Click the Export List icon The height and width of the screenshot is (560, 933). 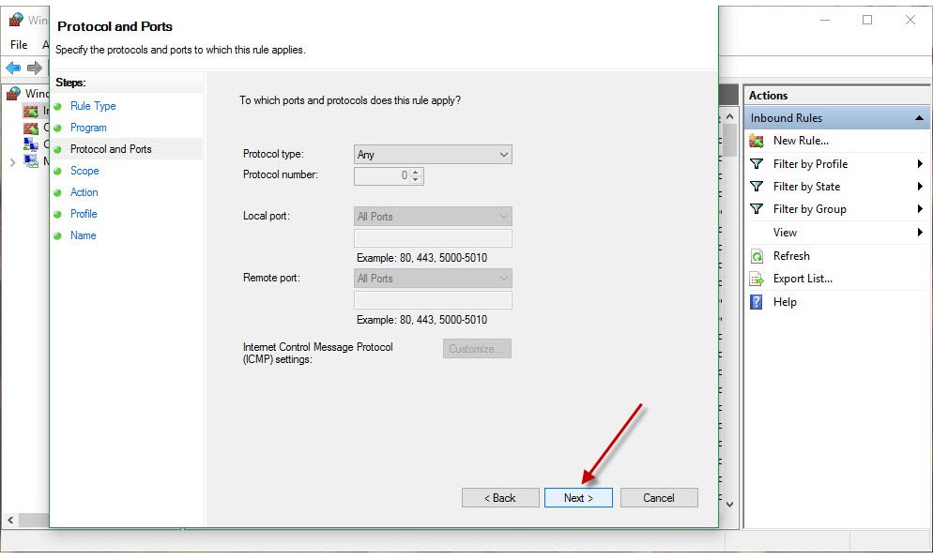point(757,279)
